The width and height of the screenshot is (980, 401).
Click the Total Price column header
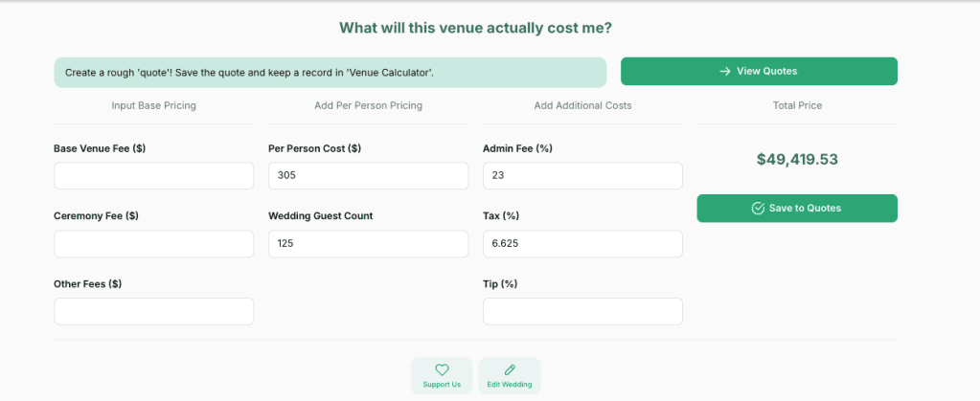[x=797, y=105]
